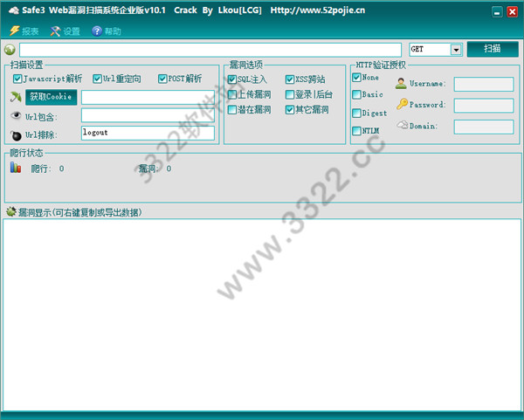Focus the Password input field
The width and height of the screenshot is (524, 420).
(484, 106)
